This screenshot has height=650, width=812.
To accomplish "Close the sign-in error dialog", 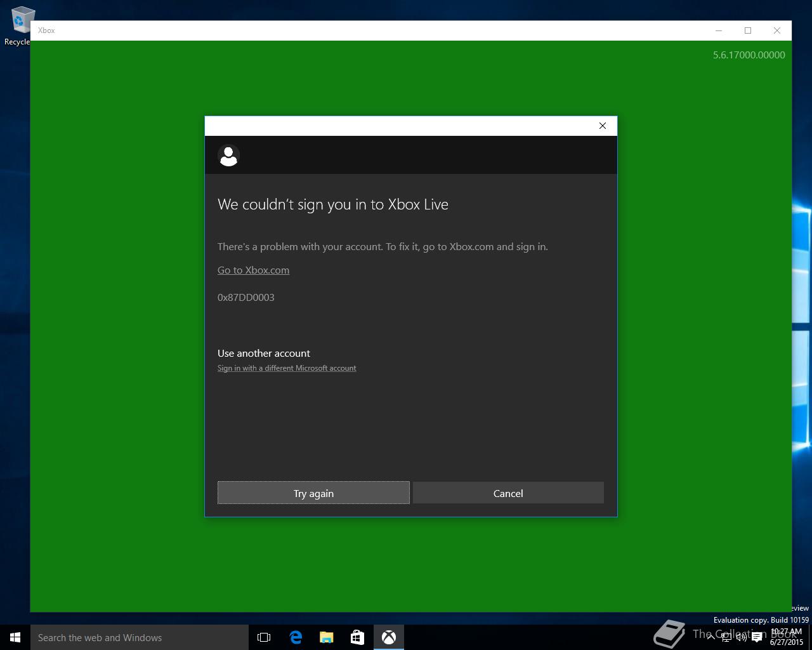I will [603, 126].
